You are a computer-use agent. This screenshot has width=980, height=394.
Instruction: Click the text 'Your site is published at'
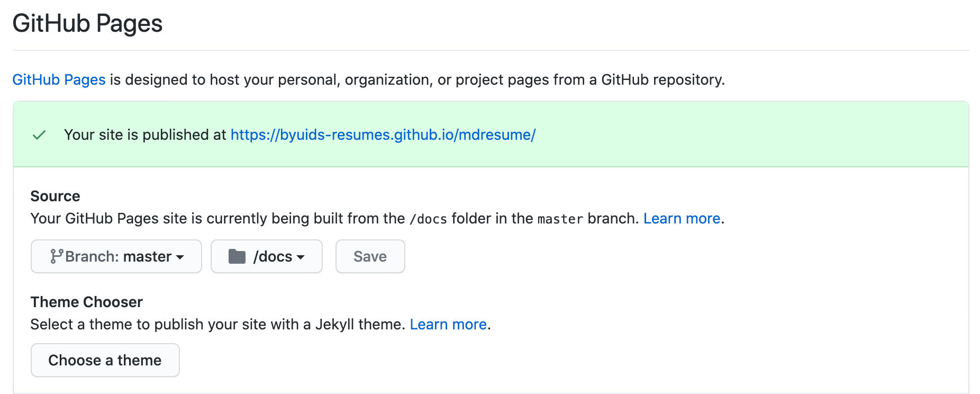click(146, 135)
